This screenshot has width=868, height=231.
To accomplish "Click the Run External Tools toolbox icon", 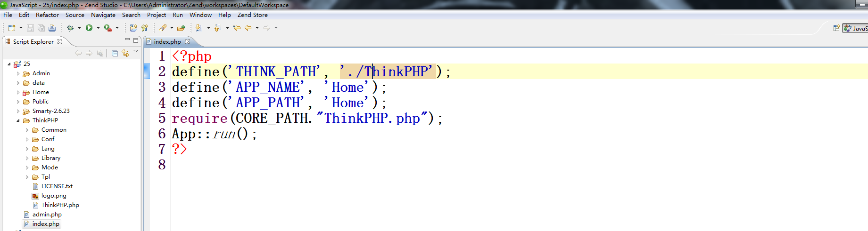I will pyautogui.click(x=108, y=28).
